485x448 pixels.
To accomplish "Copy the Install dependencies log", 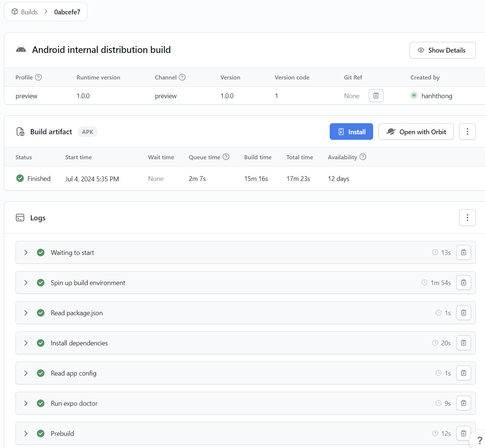I will point(463,343).
